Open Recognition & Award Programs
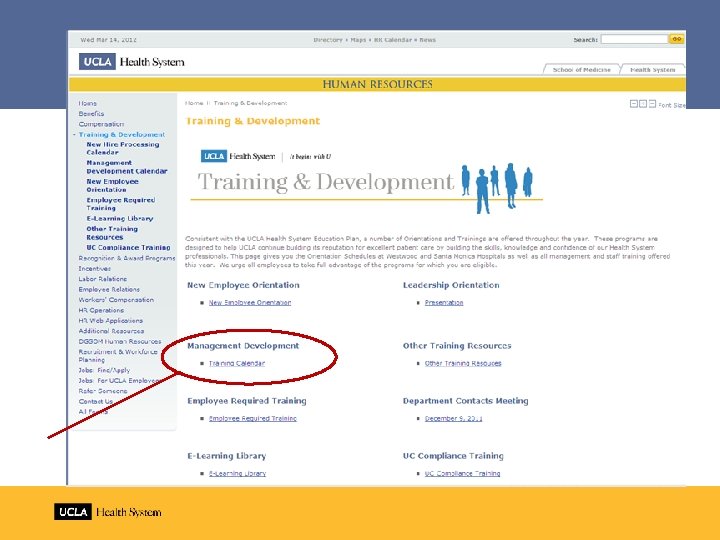 point(127,258)
